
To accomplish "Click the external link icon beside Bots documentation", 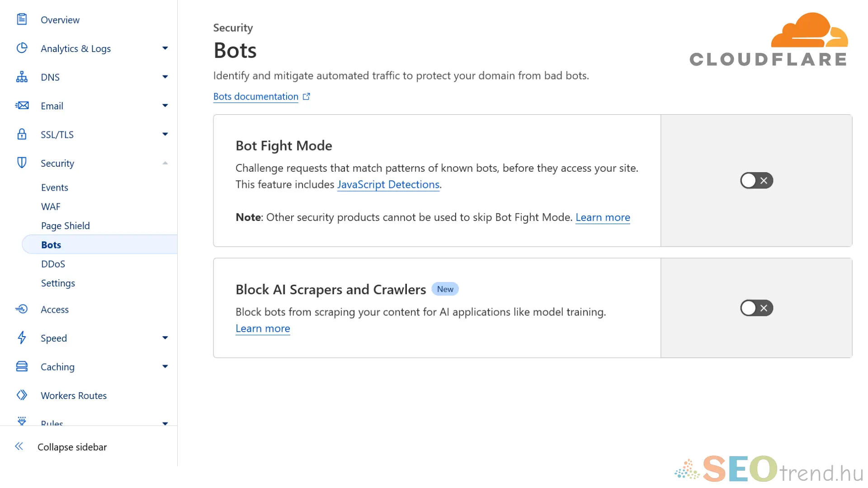I will [307, 96].
